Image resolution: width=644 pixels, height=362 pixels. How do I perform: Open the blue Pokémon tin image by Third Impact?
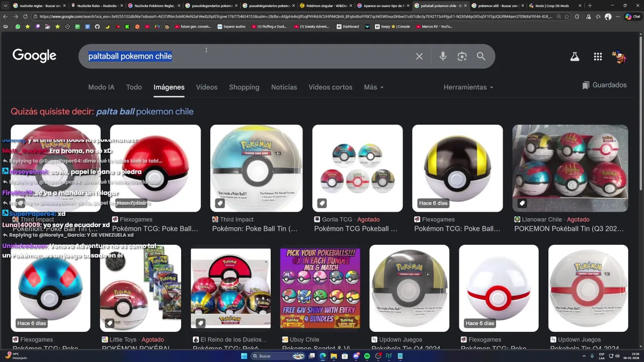coord(257,168)
